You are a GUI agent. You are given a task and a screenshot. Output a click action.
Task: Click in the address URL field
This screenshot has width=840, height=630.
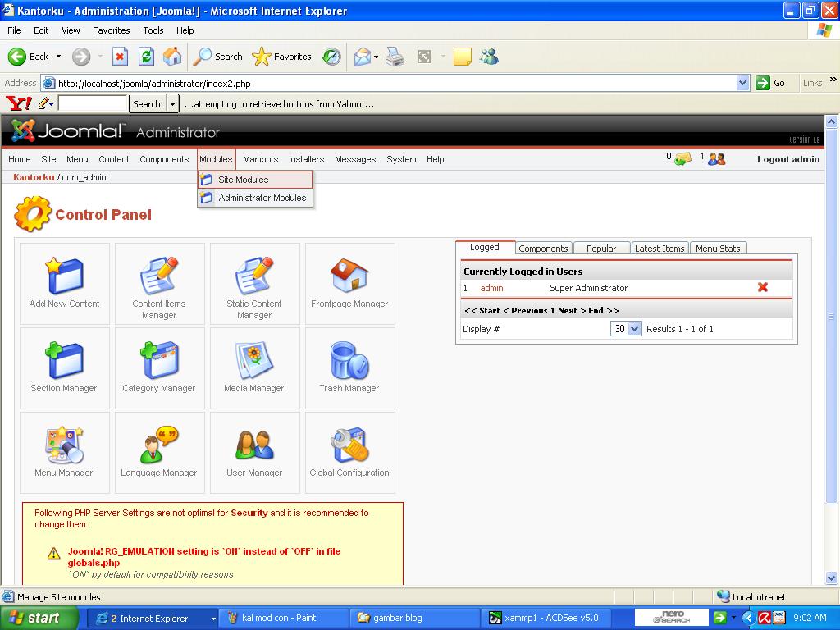(x=395, y=83)
